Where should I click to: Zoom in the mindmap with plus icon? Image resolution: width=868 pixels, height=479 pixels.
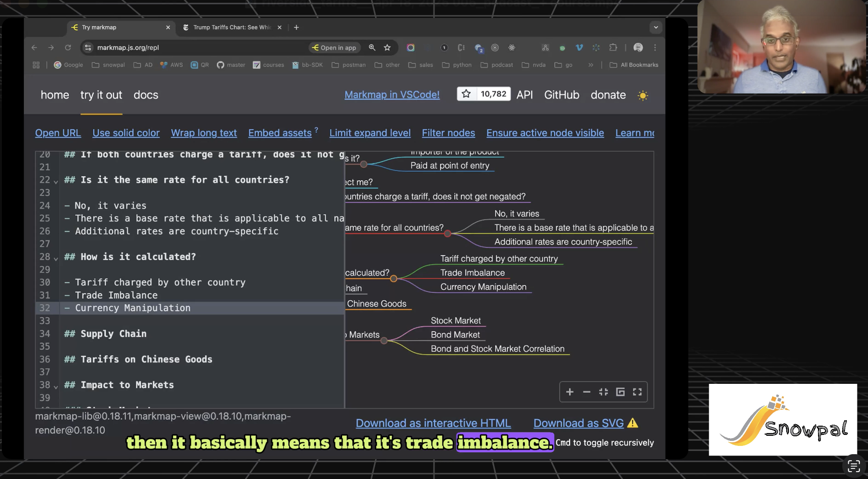point(570,392)
